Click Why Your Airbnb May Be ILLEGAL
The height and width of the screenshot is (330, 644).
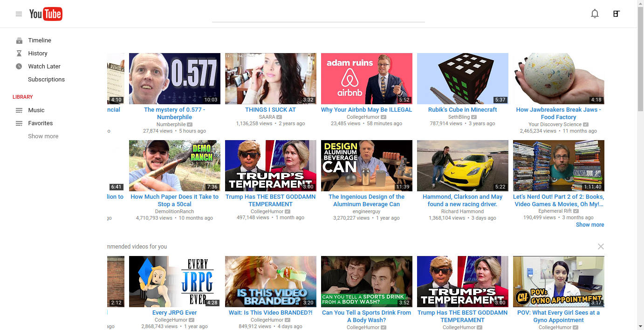tap(367, 110)
